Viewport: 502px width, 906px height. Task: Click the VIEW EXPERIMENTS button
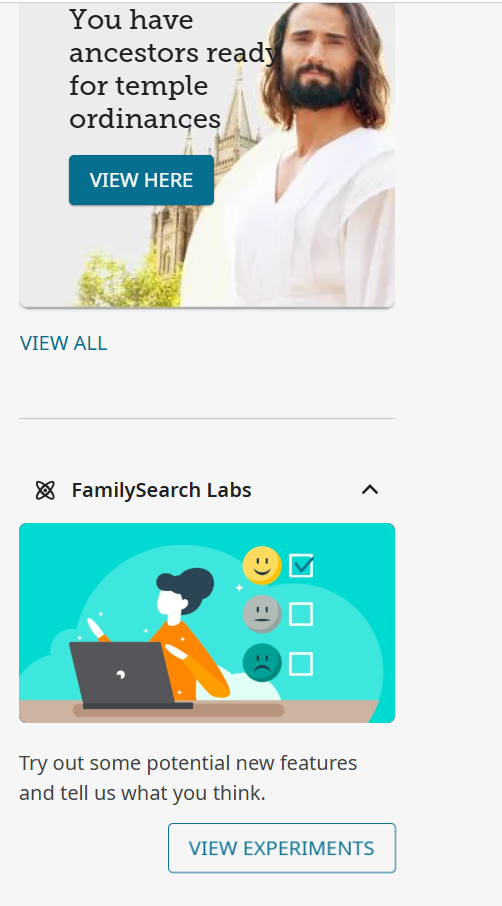(x=282, y=848)
